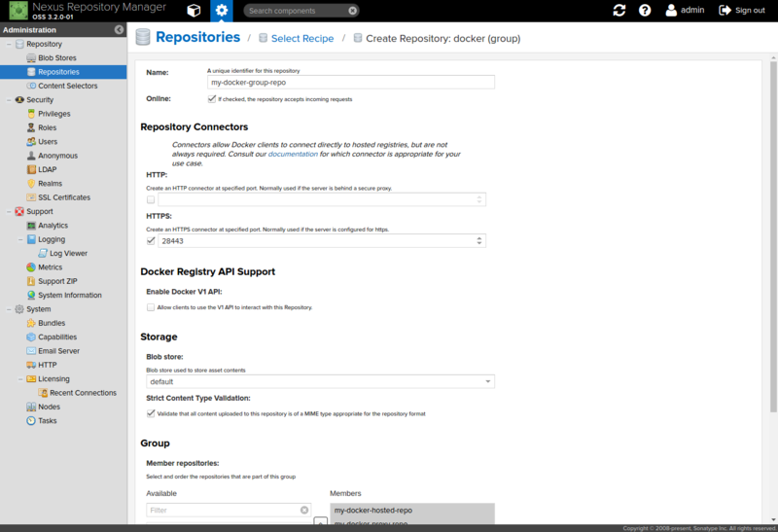Collapse the Support tree node
778x532 pixels.
point(9,211)
